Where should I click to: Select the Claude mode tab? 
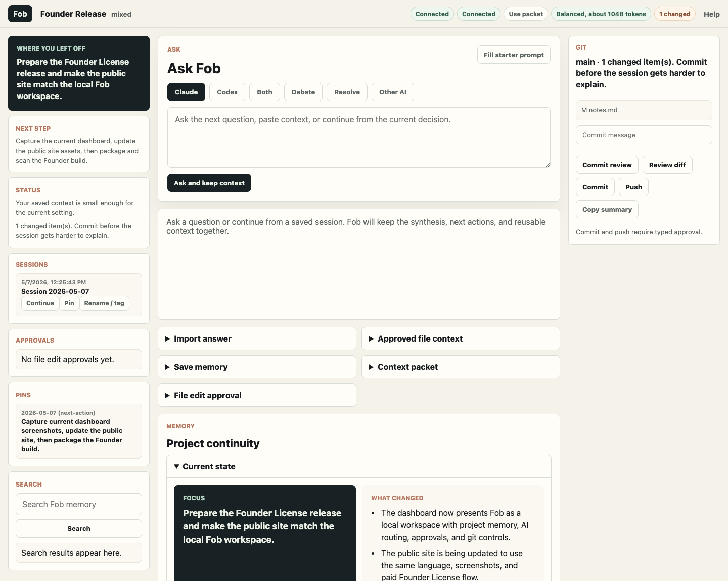[x=186, y=92]
